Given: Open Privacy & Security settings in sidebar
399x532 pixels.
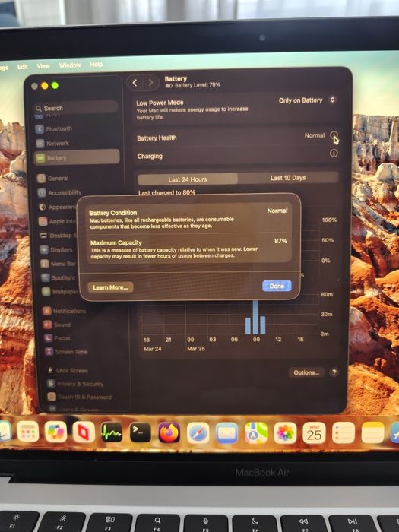Looking at the screenshot, I should [x=75, y=384].
